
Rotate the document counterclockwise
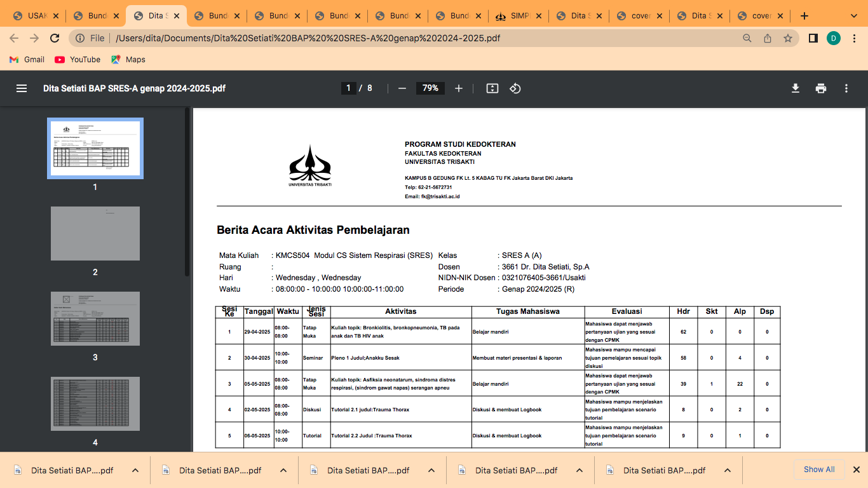coord(515,88)
